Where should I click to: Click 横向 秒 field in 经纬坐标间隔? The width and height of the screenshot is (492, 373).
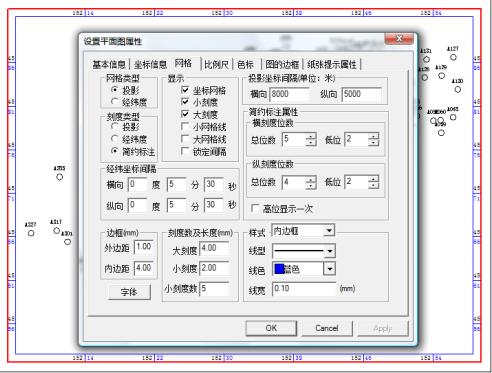coord(214,184)
